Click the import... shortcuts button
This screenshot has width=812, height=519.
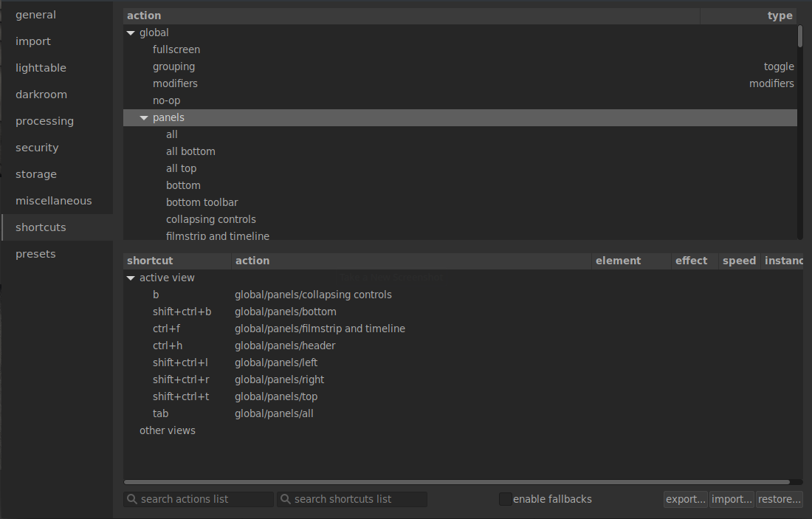(732, 500)
